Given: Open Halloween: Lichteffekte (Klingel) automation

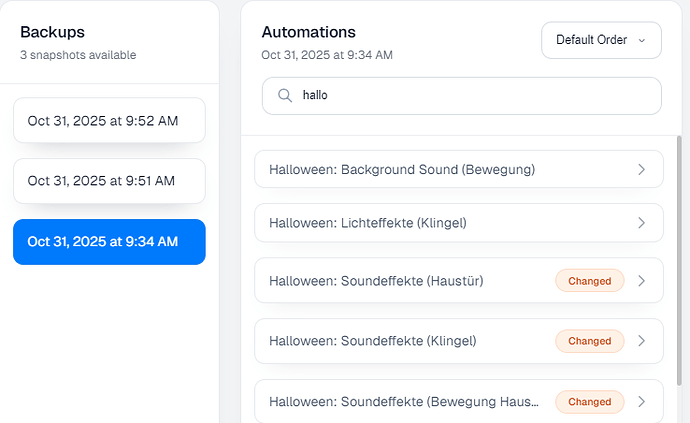Looking at the screenshot, I should click(x=368, y=223).
